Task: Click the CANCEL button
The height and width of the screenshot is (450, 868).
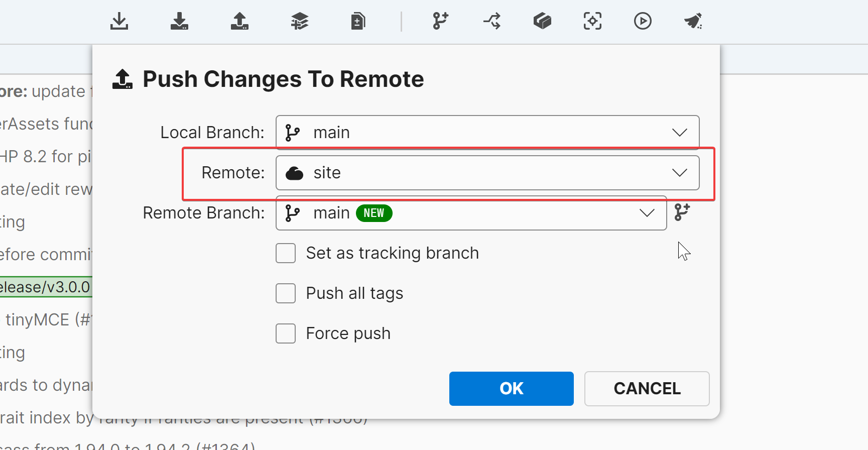Action: click(647, 388)
